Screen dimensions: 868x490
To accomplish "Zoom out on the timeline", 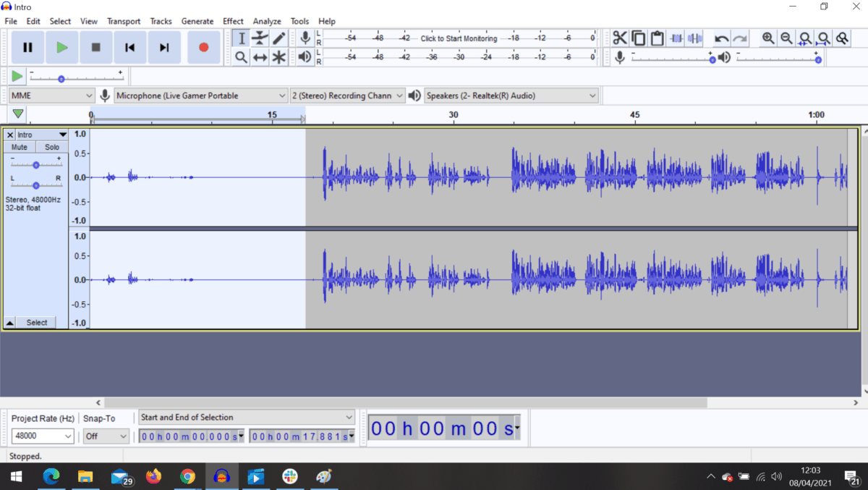I will pos(786,38).
